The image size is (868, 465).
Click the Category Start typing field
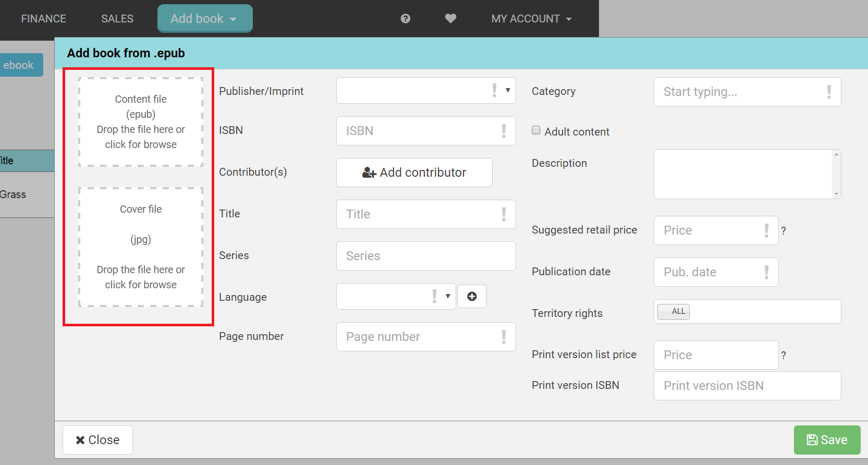tap(748, 92)
